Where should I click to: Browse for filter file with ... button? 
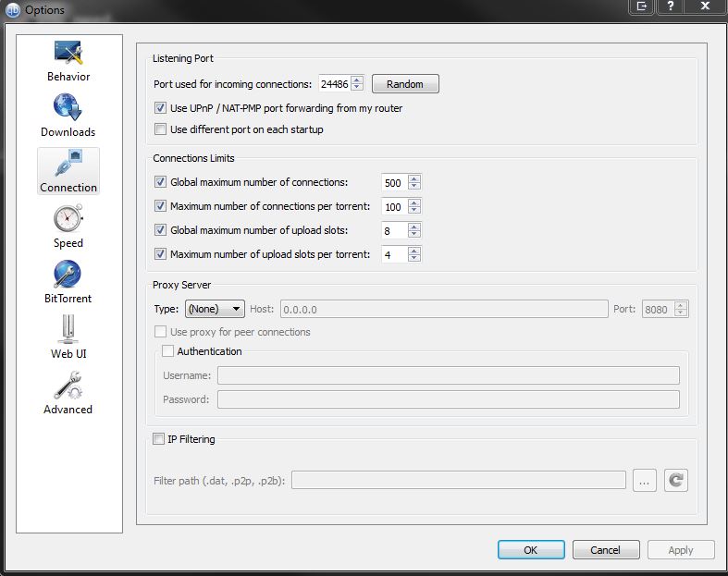(x=645, y=480)
